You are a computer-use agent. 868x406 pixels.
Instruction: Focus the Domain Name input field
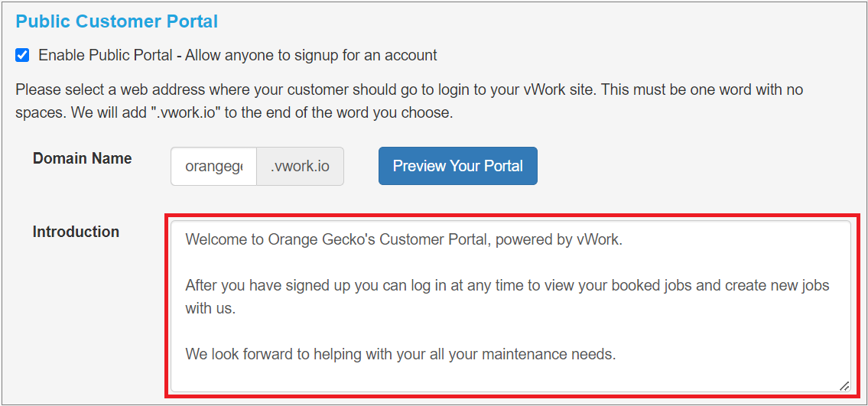click(213, 166)
